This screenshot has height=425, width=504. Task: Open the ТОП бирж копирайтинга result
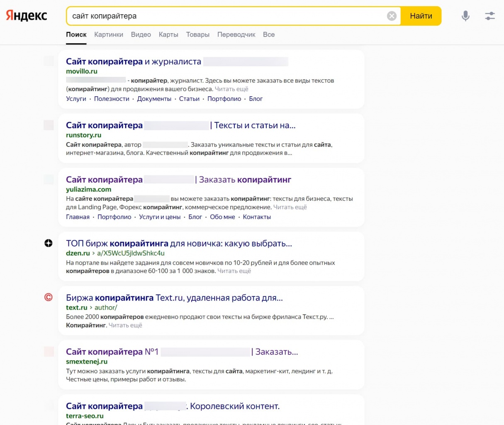(x=179, y=243)
